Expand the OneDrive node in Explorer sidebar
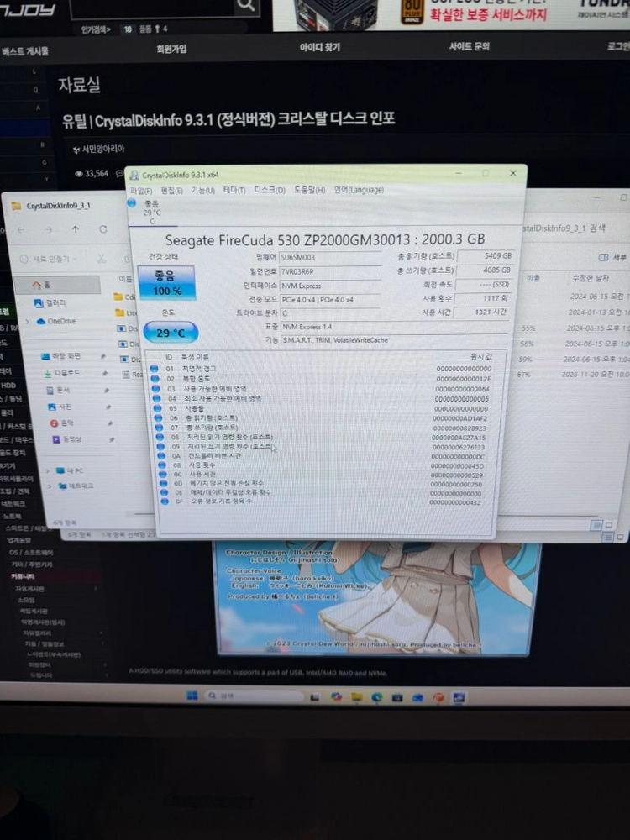 28,322
